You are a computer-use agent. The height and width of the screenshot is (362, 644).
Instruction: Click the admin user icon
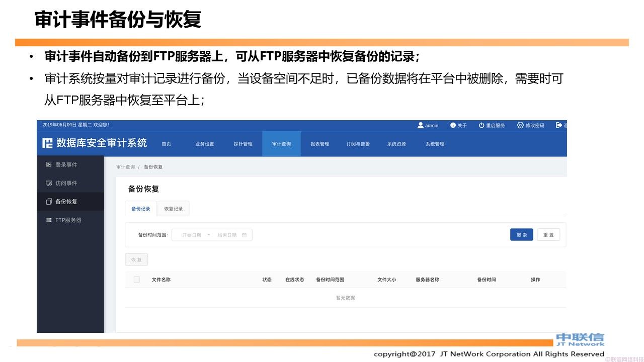coord(421,125)
